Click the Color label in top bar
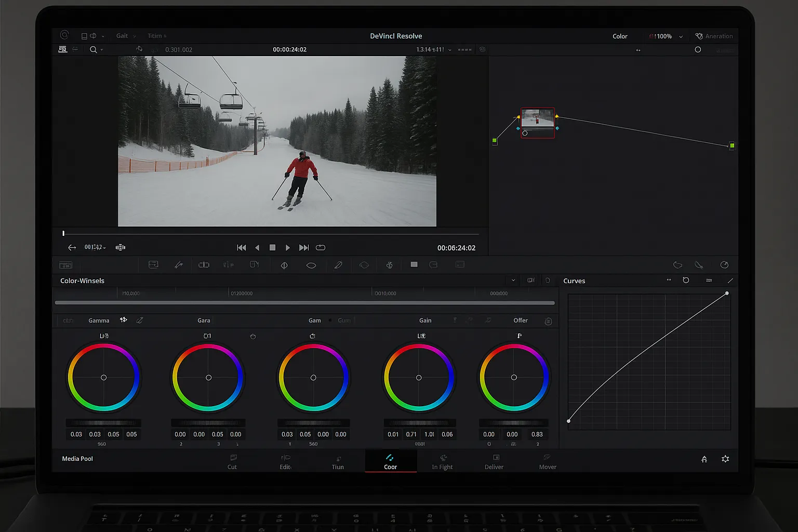 tap(620, 36)
